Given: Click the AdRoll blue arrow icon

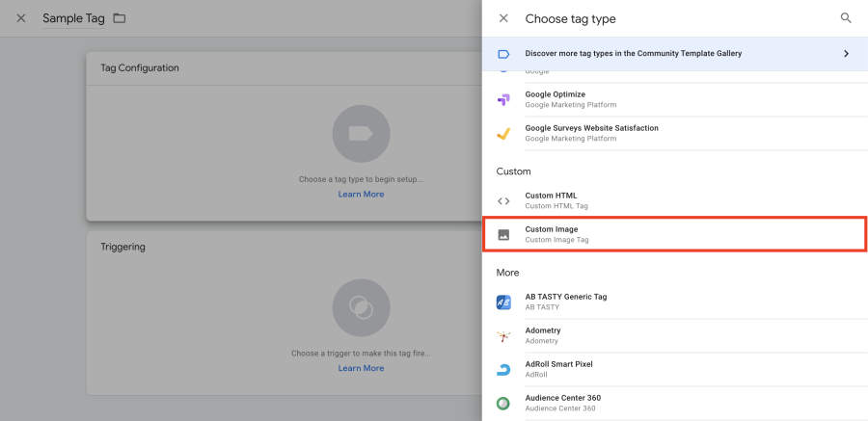Looking at the screenshot, I should [503, 370].
